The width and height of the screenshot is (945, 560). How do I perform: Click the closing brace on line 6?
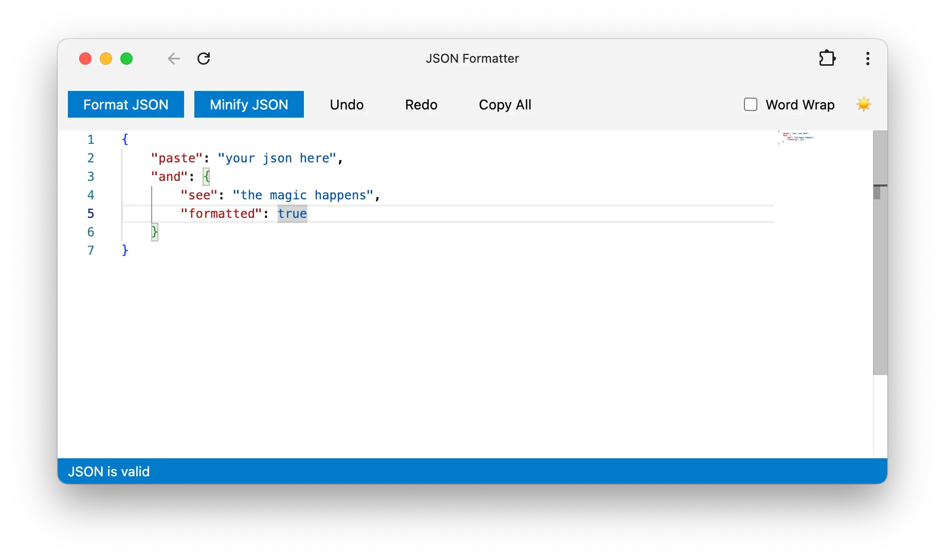click(x=154, y=232)
